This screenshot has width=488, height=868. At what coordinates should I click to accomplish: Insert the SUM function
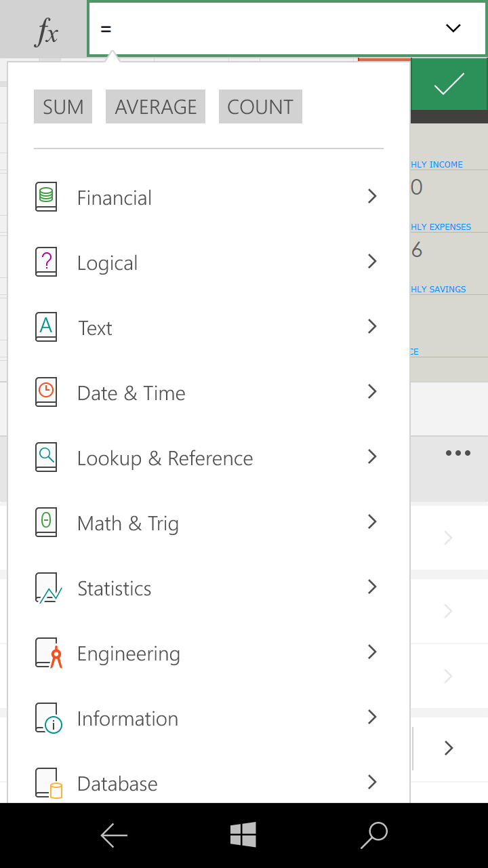click(63, 107)
